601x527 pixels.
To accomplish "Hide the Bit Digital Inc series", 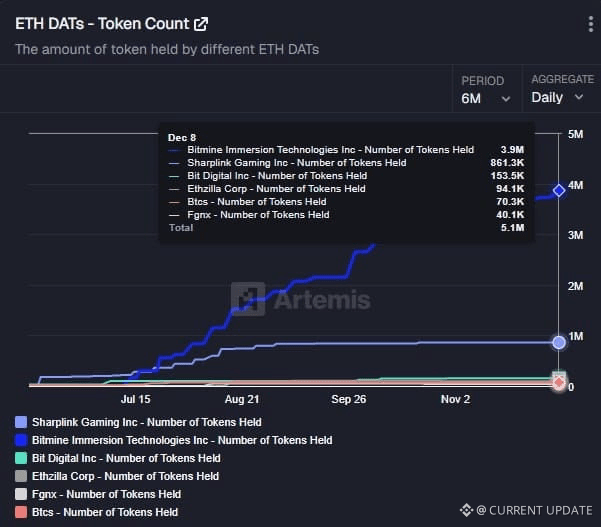I will pyautogui.click(x=130, y=458).
